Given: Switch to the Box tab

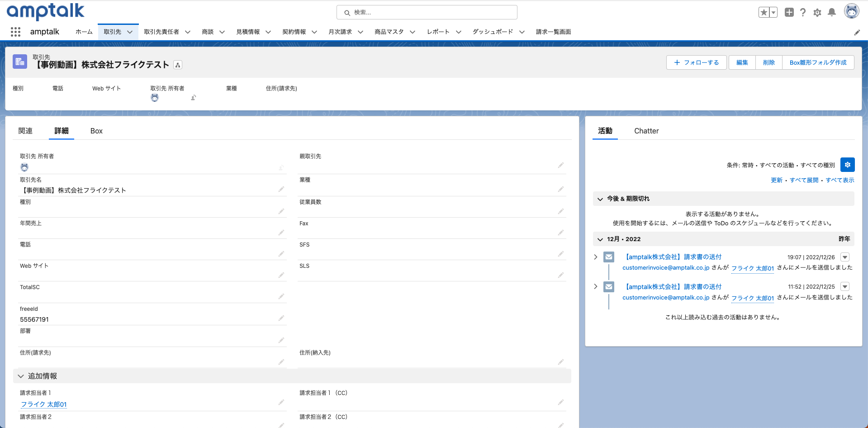Looking at the screenshot, I should tap(96, 131).
